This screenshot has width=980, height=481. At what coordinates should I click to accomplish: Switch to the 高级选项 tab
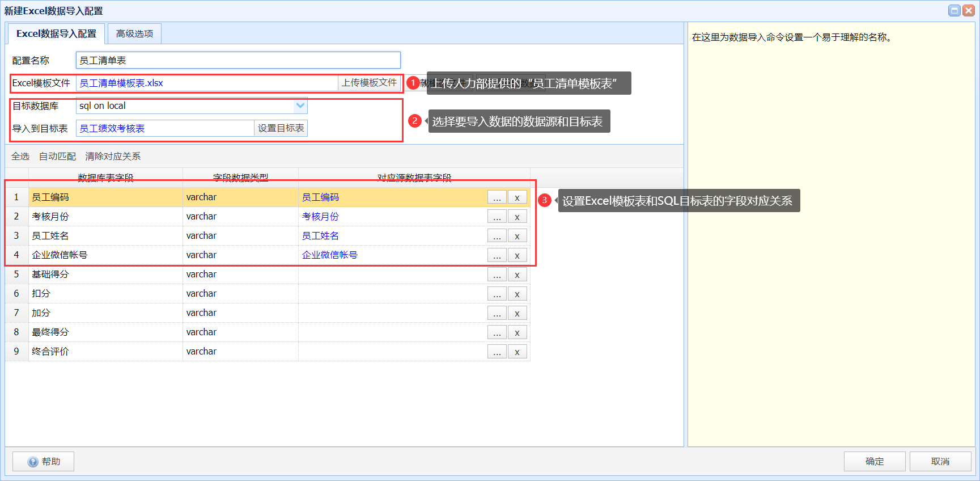point(134,34)
